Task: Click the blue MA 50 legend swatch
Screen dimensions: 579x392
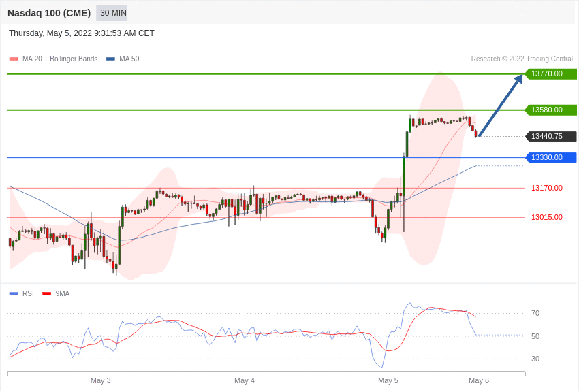Action: click(111, 59)
